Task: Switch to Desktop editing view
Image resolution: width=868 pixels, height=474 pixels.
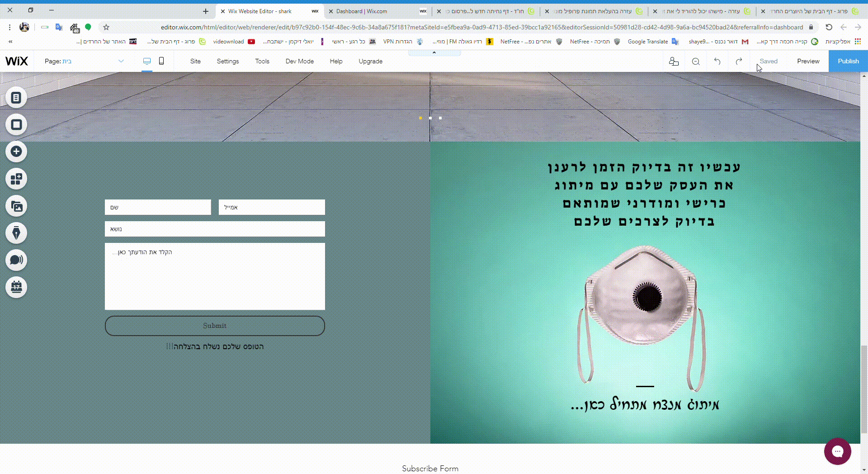Action: 146,61
